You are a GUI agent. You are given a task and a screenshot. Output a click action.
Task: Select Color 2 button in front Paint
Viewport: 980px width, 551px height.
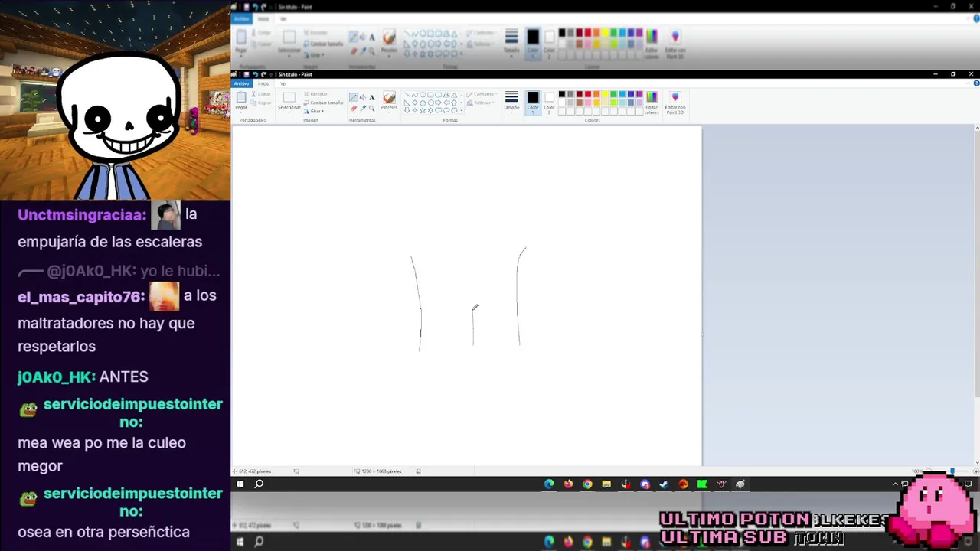click(x=549, y=103)
